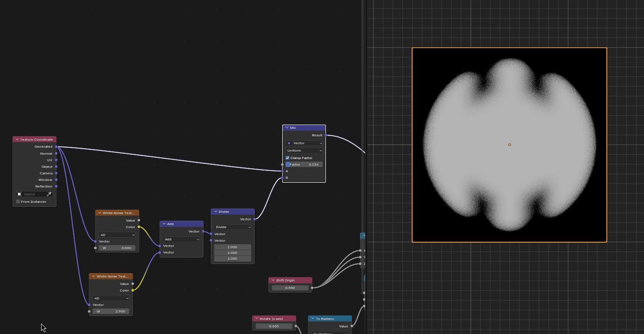644x334 pixels.
Task: Click the Rotate (z axis) 0.600 value field
Action: click(x=274, y=326)
